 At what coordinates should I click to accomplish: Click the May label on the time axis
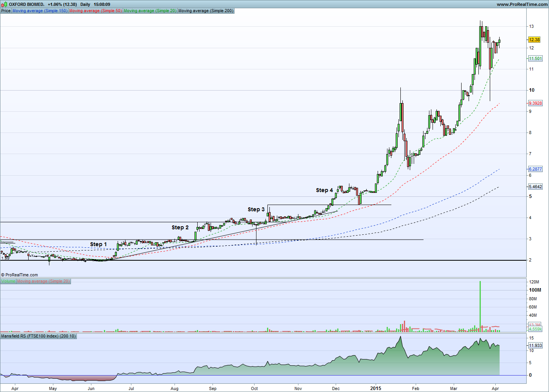53,388
